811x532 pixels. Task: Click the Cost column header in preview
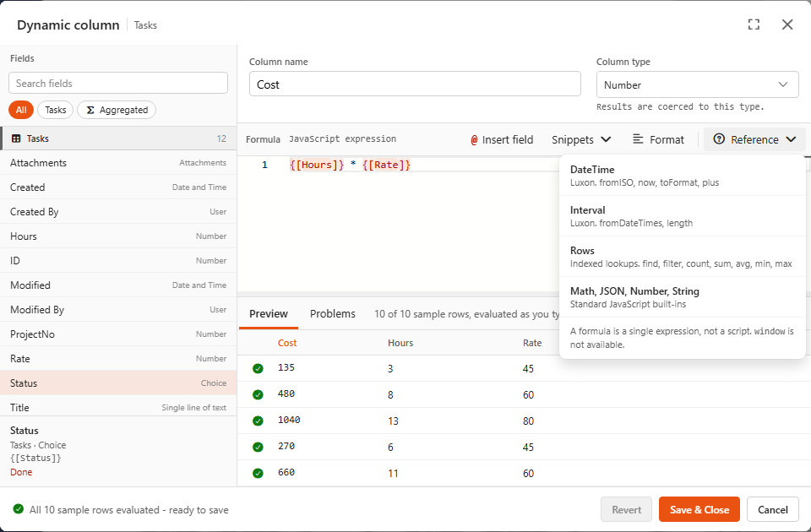[287, 343]
